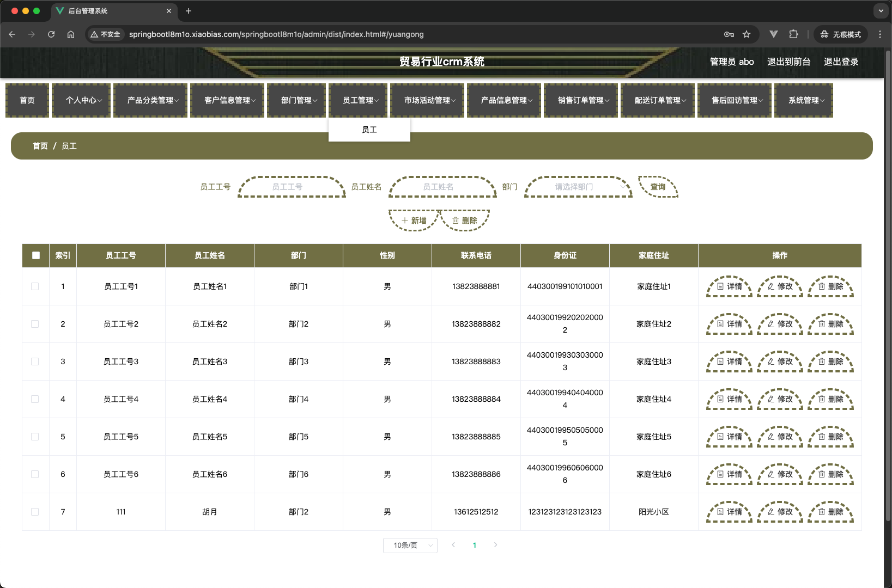Click 修改 for employee 员工工号4
Image resolution: width=892 pixels, height=588 pixels.
[x=780, y=399]
